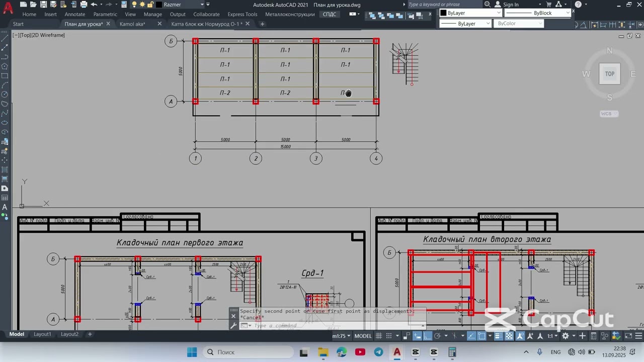This screenshot has height=362, width=644.
Task: Click the Redo arrow
Action: tap(109, 5)
